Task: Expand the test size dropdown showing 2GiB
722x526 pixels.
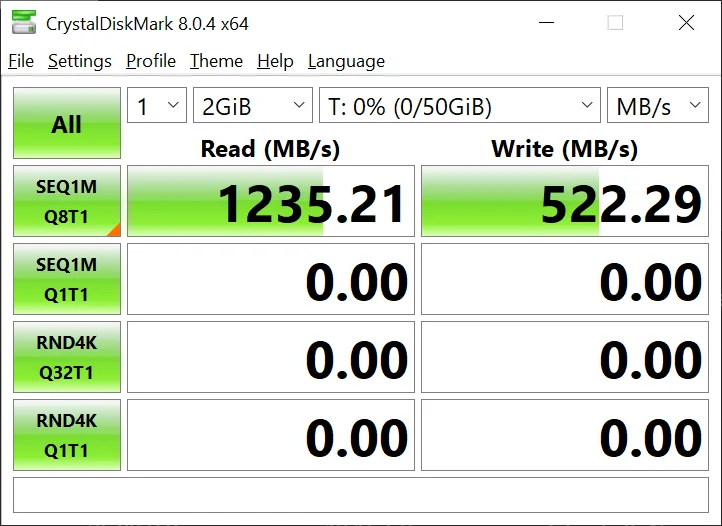Action: [x=253, y=105]
